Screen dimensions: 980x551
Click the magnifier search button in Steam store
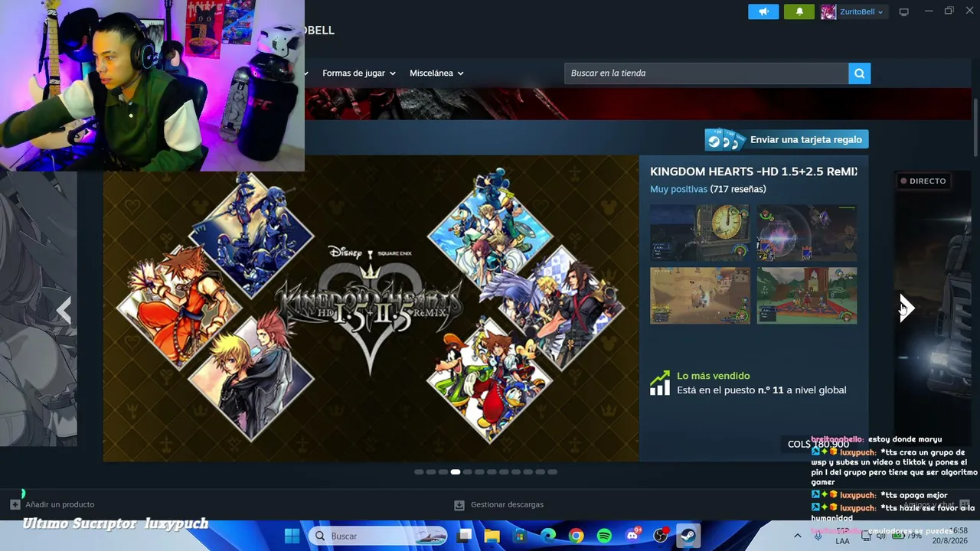coord(859,73)
